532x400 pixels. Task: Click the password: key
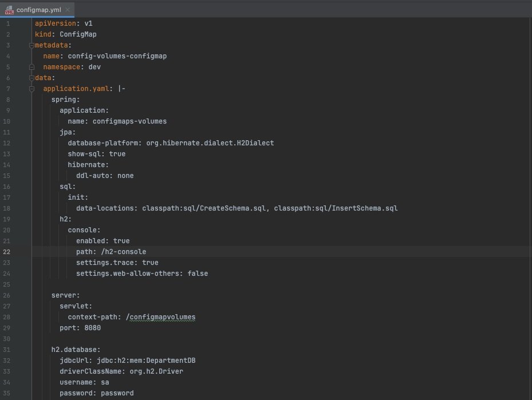click(x=78, y=393)
